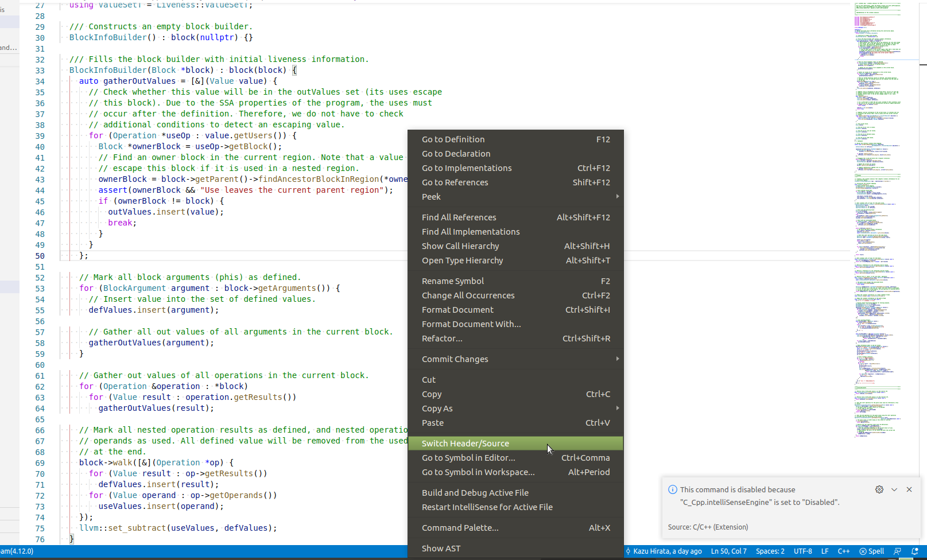927x560 pixels.
Task: Select Find All References
Action: pos(515,217)
